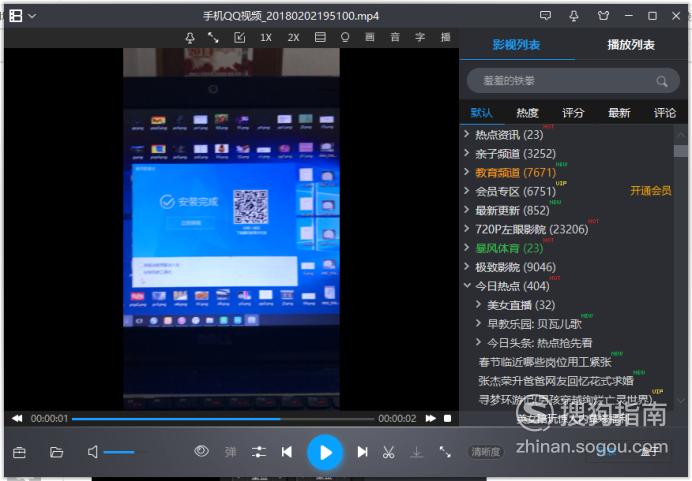Click the rewind button beside 00:00:01
The width and height of the screenshot is (692, 481).
pyautogui.click(x=17, y=418)
